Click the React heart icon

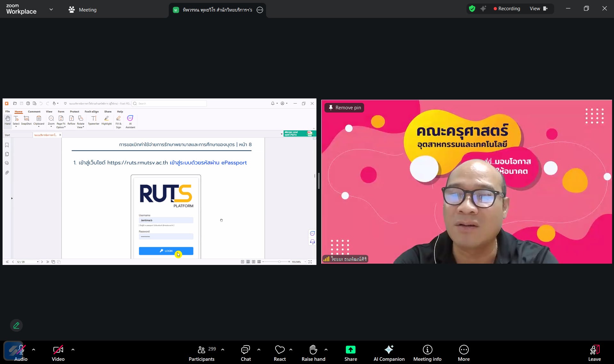tap(280, 353)
